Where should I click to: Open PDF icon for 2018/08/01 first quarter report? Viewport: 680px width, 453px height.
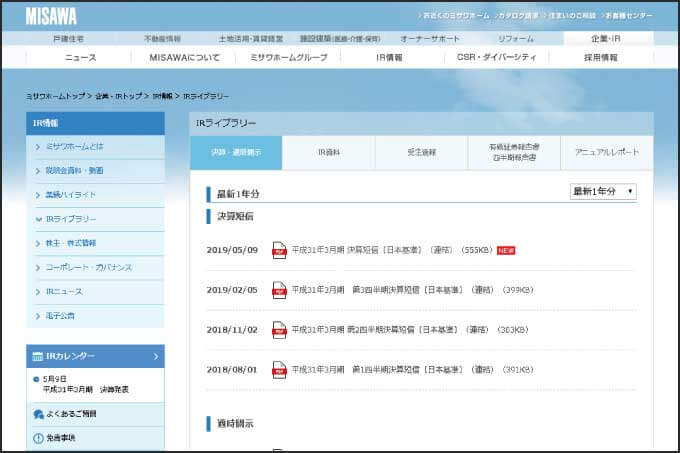click(279, 370)
